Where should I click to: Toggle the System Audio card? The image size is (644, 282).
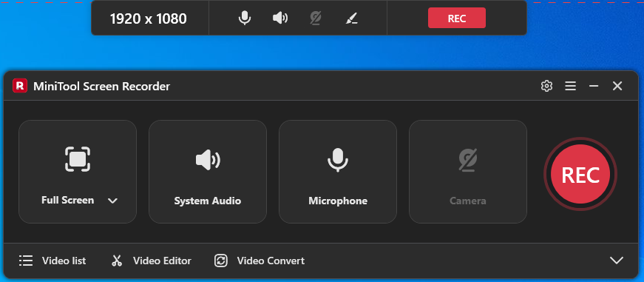[208, 172]
